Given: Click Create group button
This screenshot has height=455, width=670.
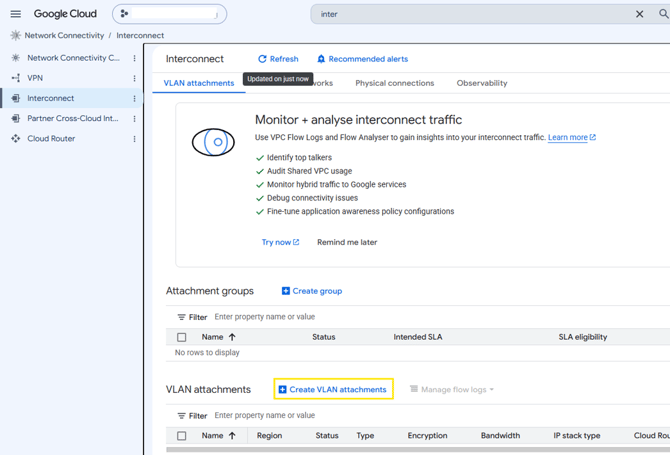Looking at the screenshot, I should click(x=312, y=291).
